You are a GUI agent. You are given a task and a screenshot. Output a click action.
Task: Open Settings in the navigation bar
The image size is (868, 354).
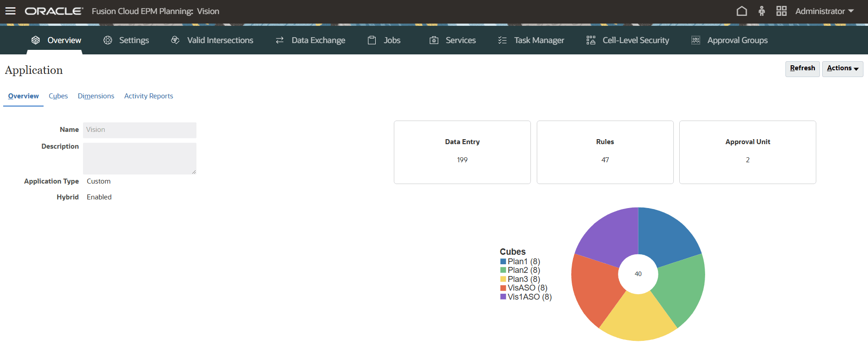134,40
